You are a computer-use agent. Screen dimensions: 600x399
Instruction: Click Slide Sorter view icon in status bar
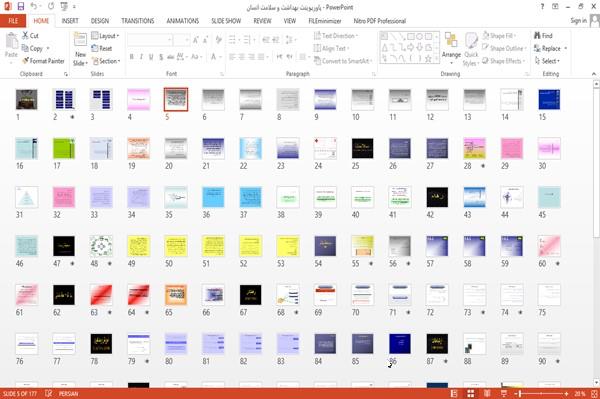coord(471,394)
